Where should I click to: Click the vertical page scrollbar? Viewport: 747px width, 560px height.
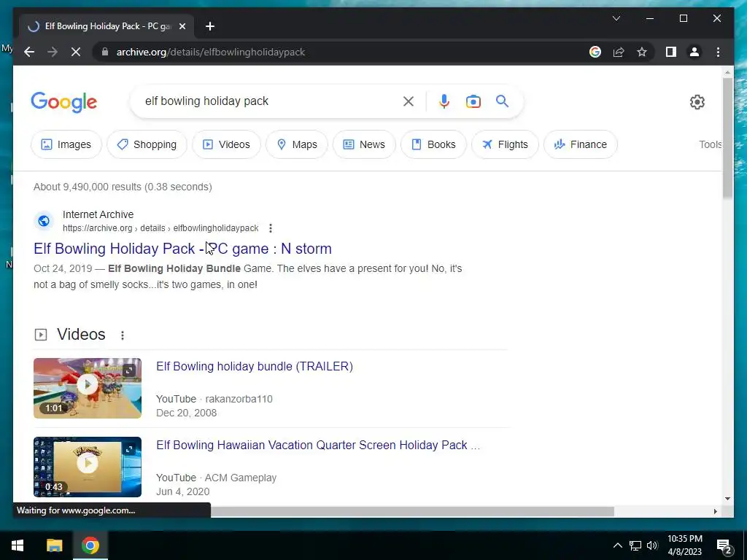point(727,138)
